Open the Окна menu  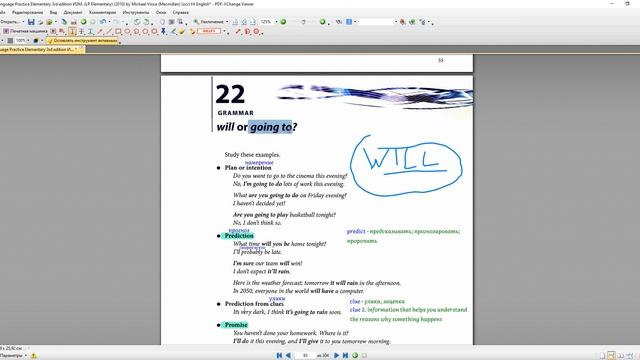point(161,13)
